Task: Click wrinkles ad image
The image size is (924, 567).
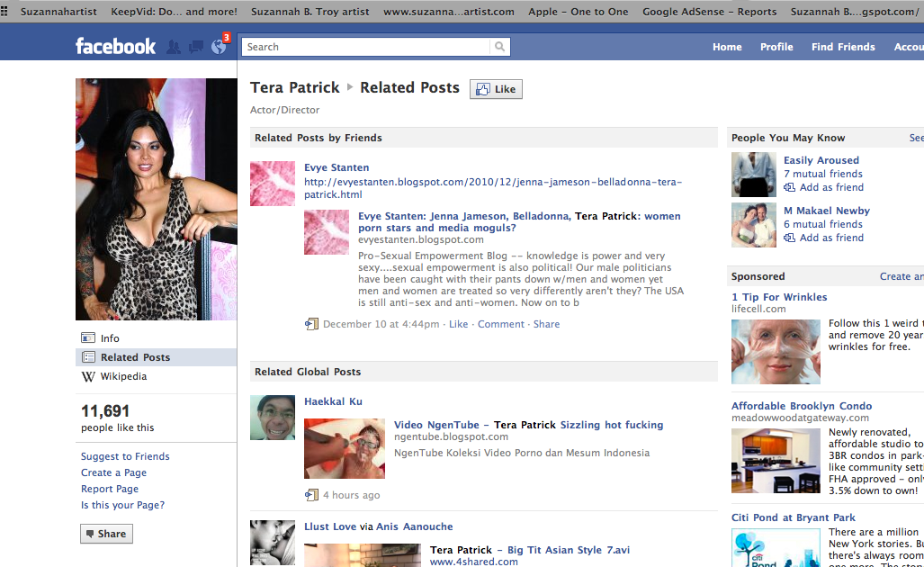Action: 776,352
